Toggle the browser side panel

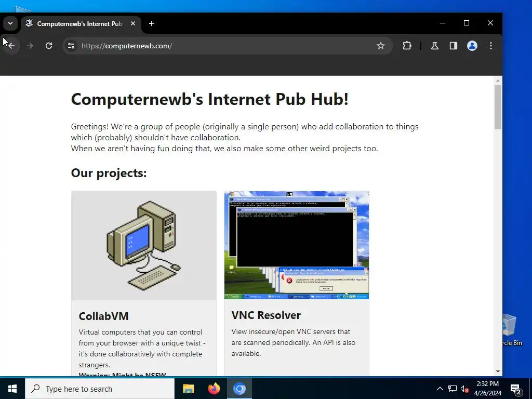click(x=453, y=46)
